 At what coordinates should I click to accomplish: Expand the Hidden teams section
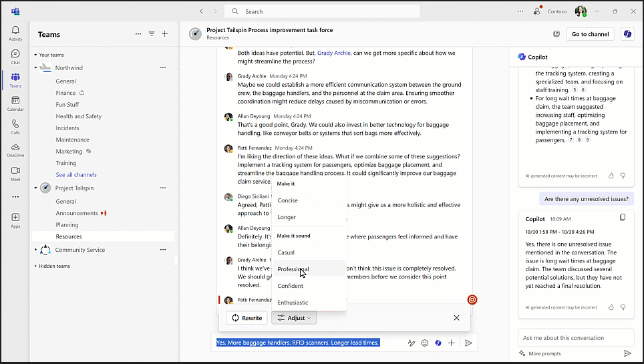pyautogui.click(x=35, y=266)
